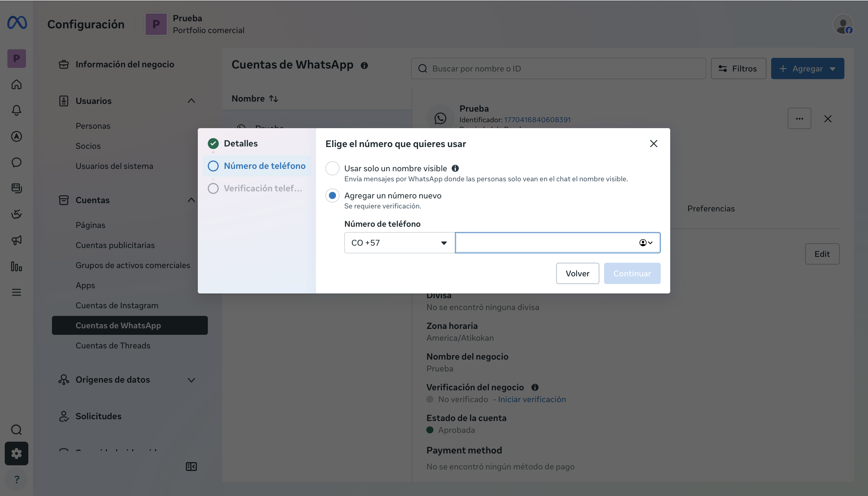Go to Número de teléfono step
868x496 pixels.
tap(257, 166)
